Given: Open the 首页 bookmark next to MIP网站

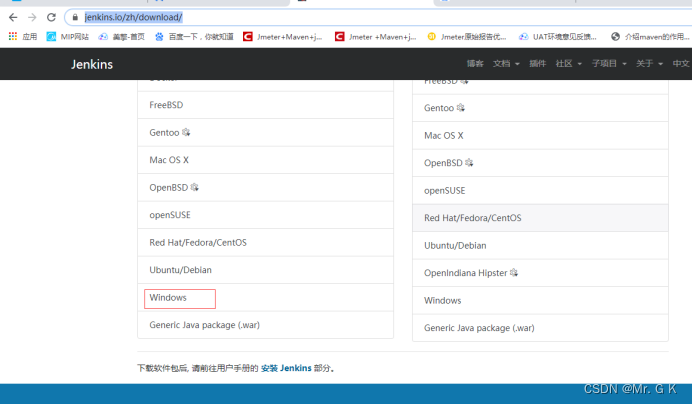Looking at the screenshot, I should pyautogui.click(x=122, y=37).
